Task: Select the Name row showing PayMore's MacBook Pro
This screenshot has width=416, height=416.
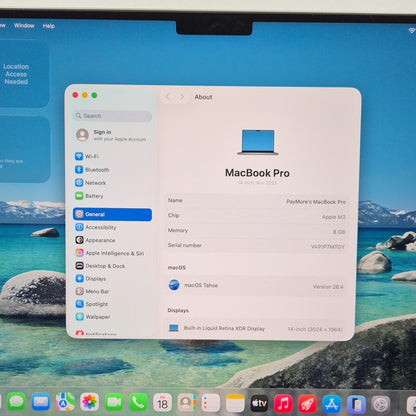Action: (257, 201)
